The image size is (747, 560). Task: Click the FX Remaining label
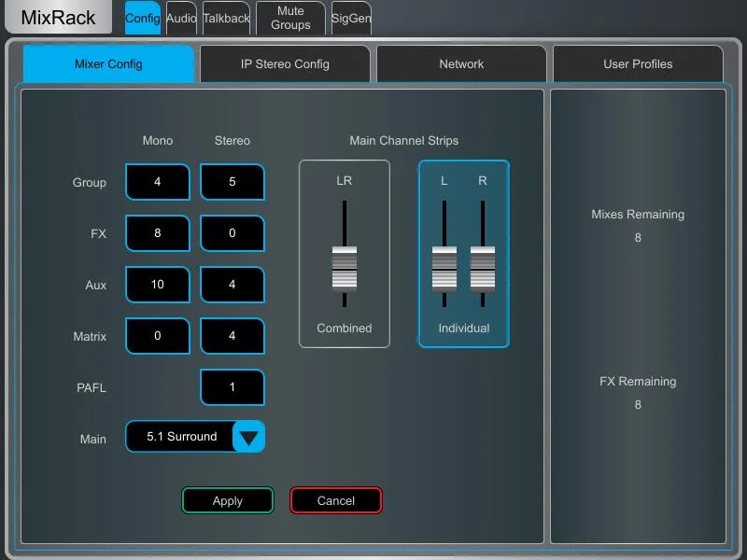coord(638,382)
